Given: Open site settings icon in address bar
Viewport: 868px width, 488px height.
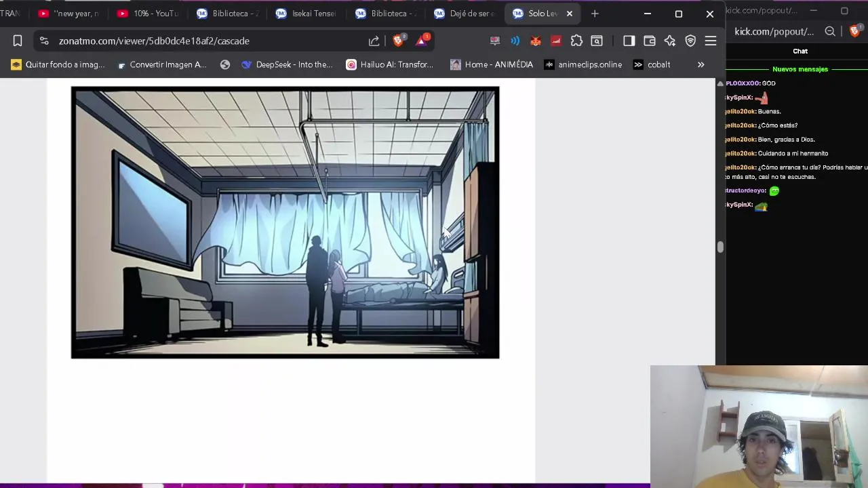Looking at the screenshot, I should coord(44,41).
